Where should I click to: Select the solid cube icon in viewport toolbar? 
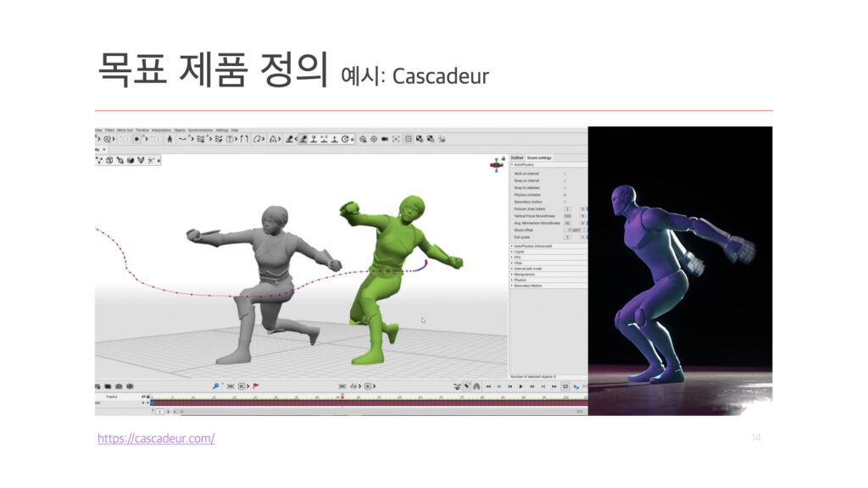click(131, 160)
